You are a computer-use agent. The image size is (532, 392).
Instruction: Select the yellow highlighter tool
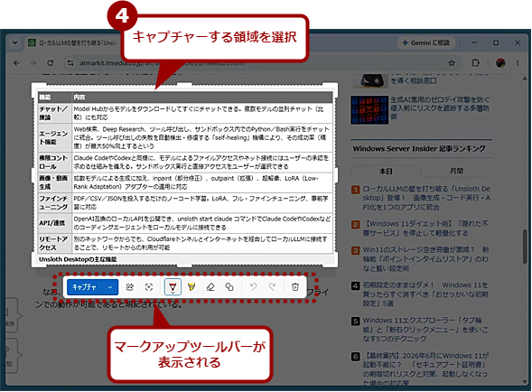tap(191, 287)
